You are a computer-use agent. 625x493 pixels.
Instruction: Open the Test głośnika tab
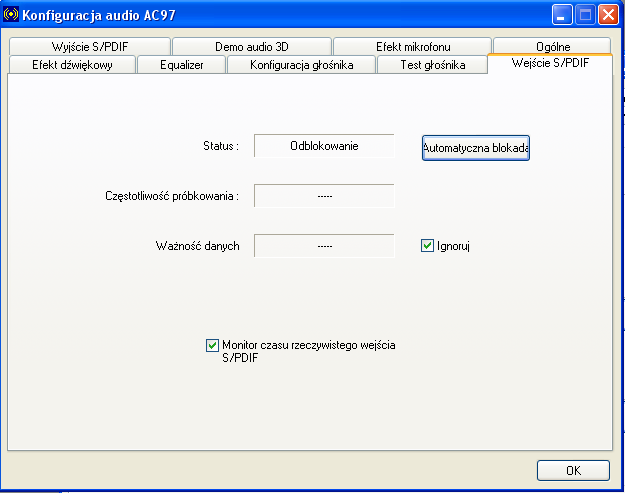(x=433, y=65)
